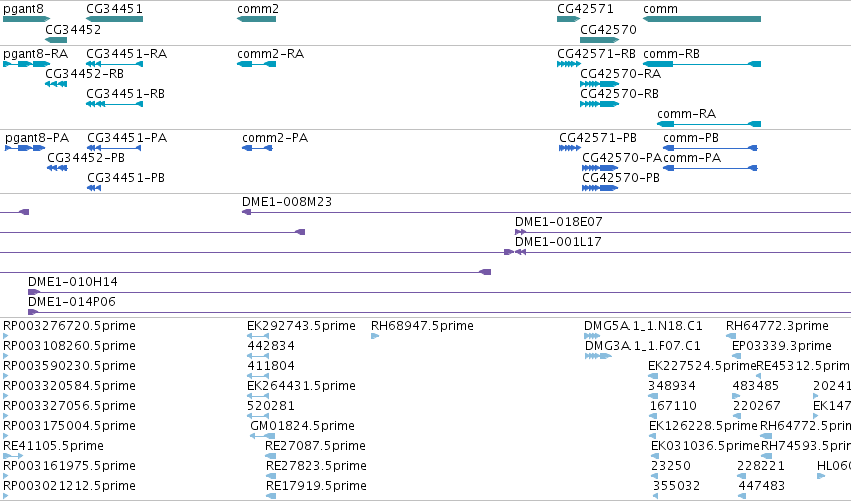The width and height of the screenshot is (851, 501).
Task: Select the CG42570-PB protein label
Action: 621,177
